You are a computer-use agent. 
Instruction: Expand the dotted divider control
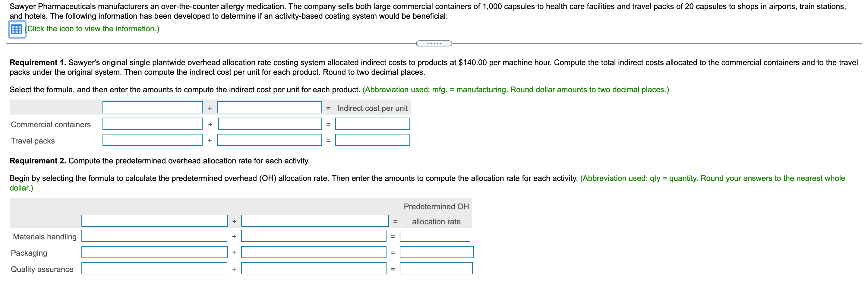tap(434, 43)
